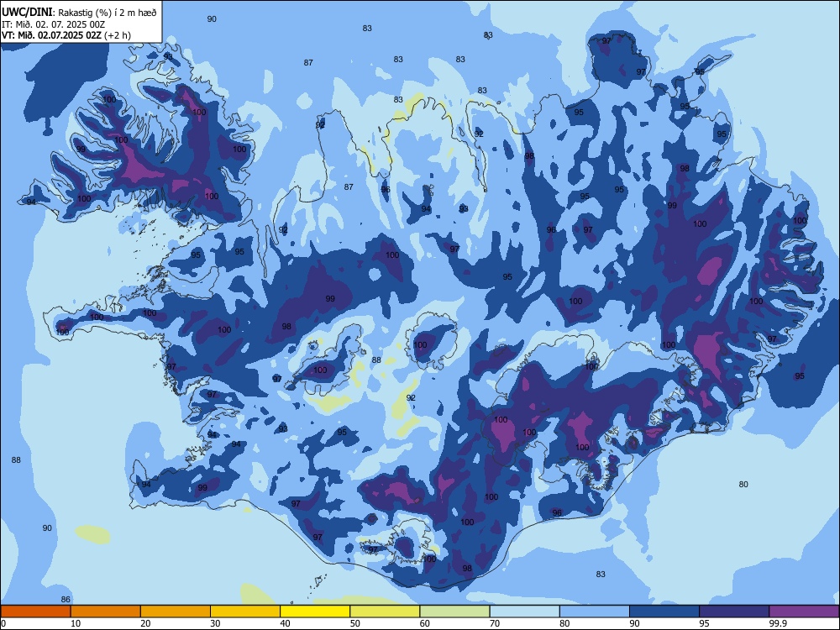Select the medium blue 80–90 legend swatch
This screenshot has height=630, width=840.
[595, 612]
